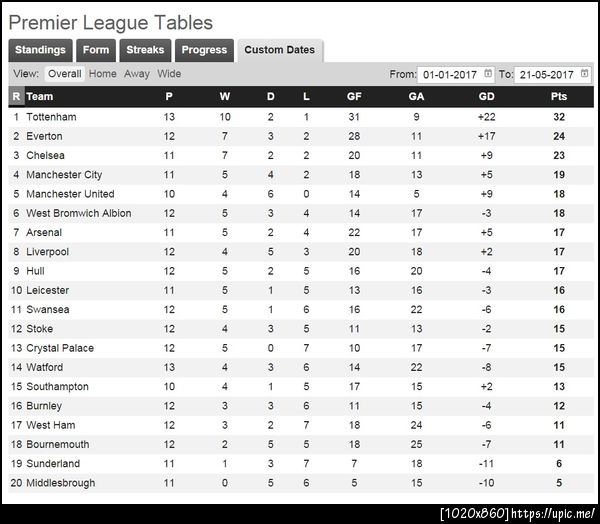600x524 pixels.
Task: Select the Streaks tab
Action: coord(146,50)
